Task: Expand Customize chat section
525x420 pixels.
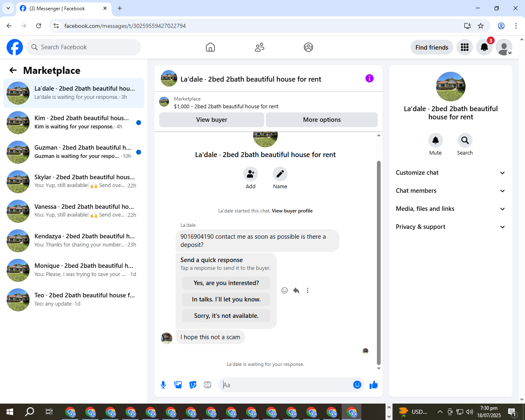Action: 451,173
